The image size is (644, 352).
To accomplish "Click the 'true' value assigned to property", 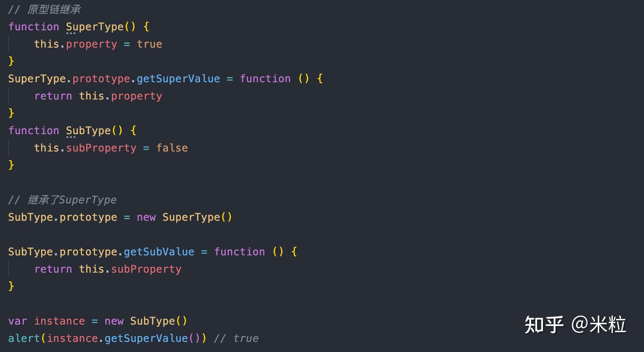I will [x=149, y=44].
